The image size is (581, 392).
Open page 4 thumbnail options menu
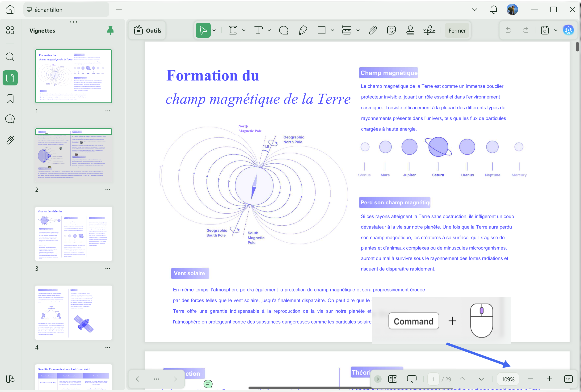[x=108, y=347]
